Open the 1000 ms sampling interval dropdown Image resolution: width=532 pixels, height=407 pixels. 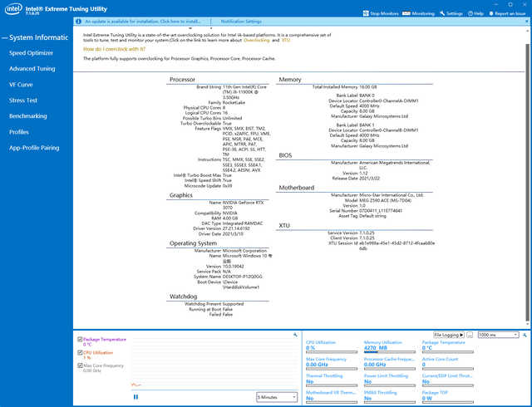tap(498, 335)
